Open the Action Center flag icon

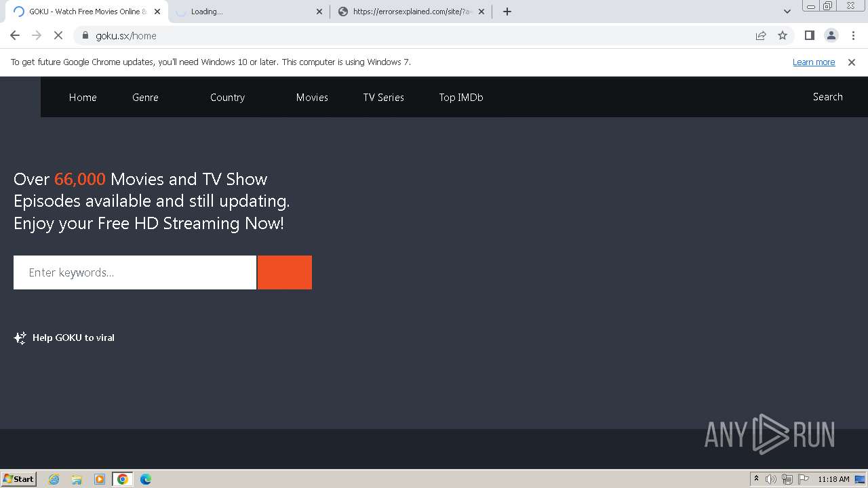(x=804, y=479)
